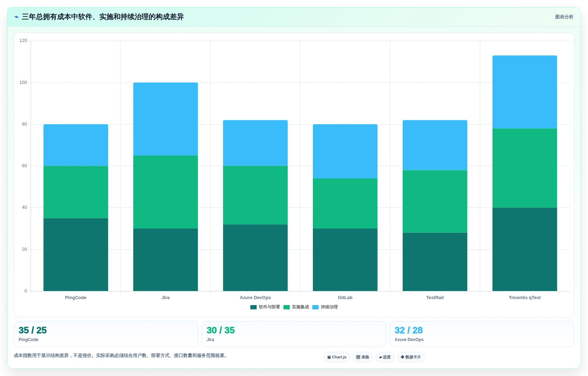Open the Azure DevOps 32 / 28 data card
The height and width of the screenshot is (376, 588).
pyautogui.click(x=482, y=334)
